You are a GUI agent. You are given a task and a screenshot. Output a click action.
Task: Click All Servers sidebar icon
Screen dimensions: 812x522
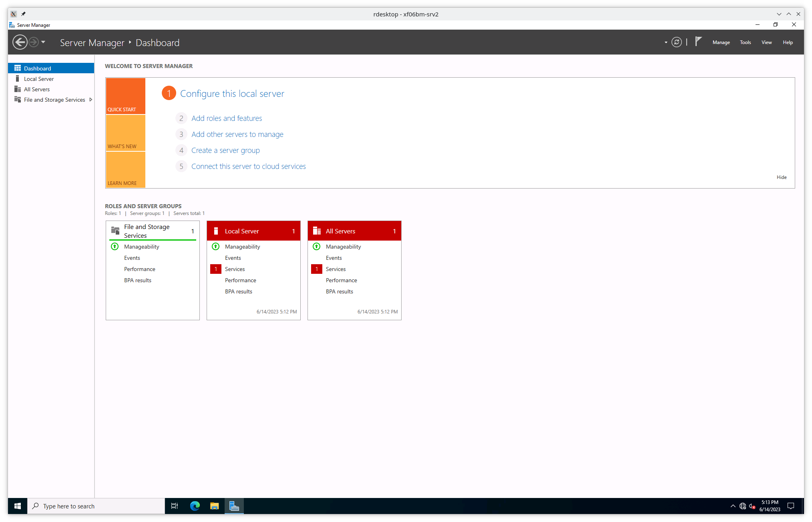18,89
